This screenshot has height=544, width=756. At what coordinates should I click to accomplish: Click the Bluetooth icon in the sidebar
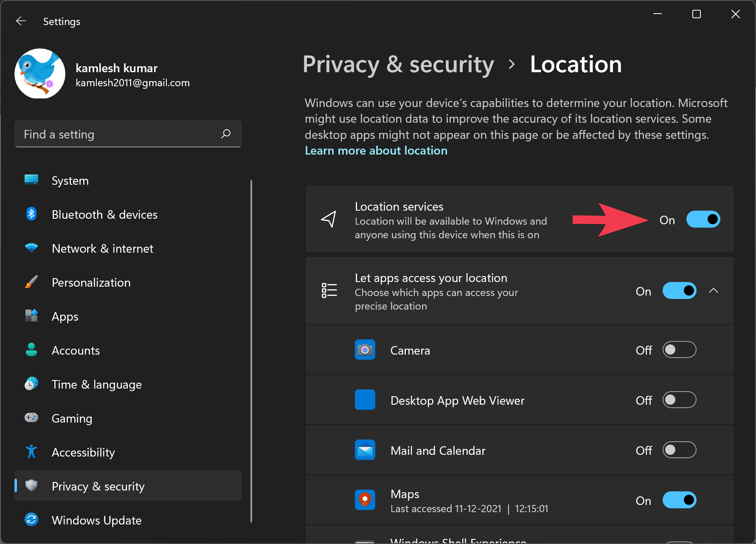[x=31, y=214]
